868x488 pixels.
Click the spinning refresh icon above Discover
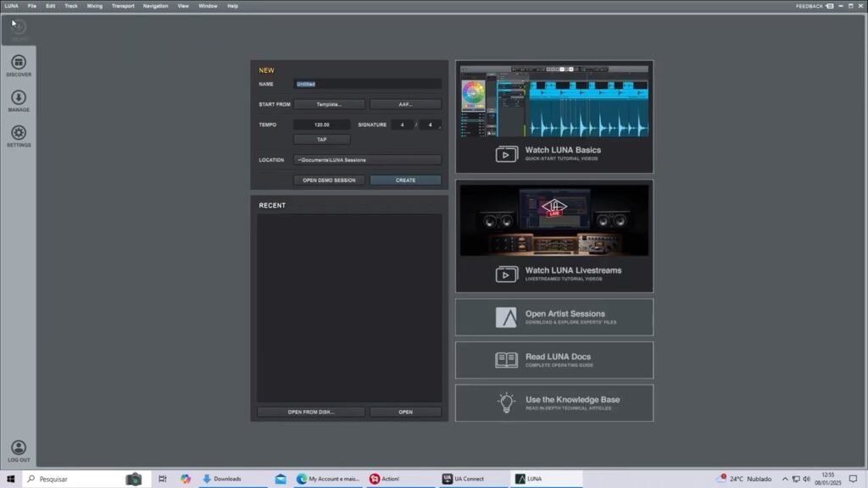(19, 26)
